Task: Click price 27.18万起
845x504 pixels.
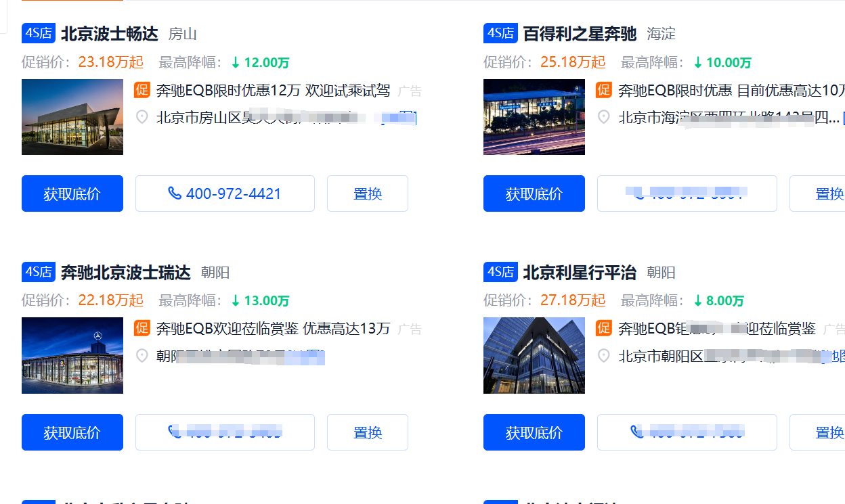Action: click(573, 300)
